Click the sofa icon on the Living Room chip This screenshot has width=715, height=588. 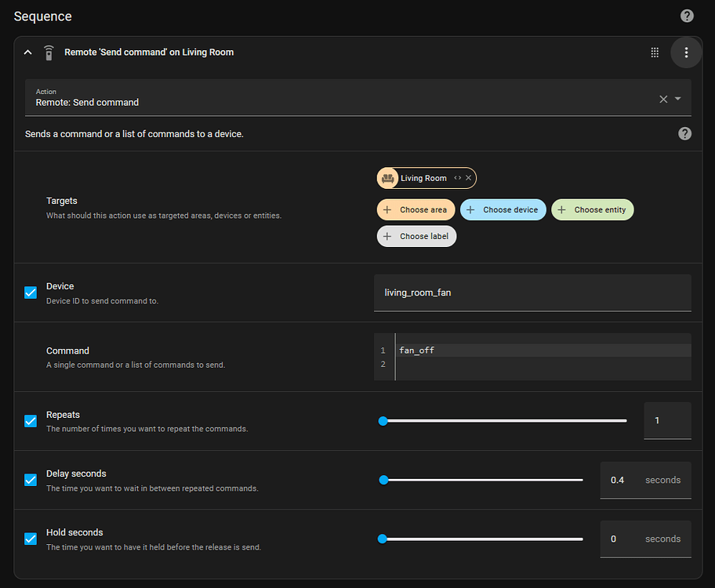[x=387, y=178]
